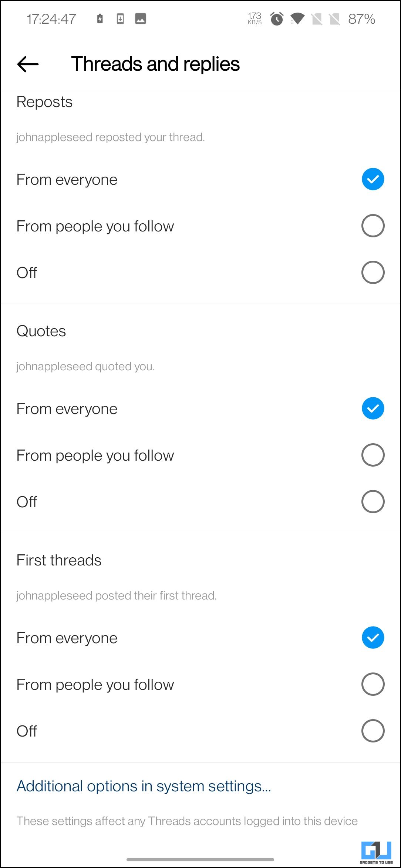Tap the gallery icon in the status bar
Viewport: 401px width, 868px height.
tap(141, 19)
